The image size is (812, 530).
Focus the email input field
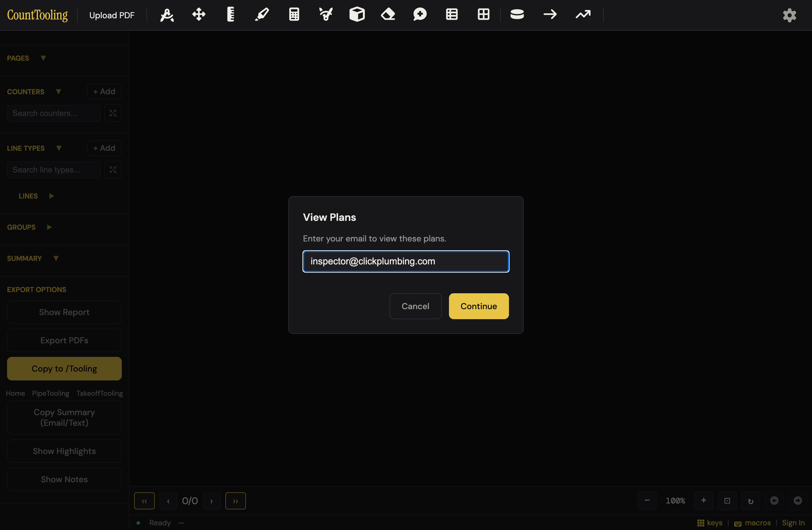[406, 261]
